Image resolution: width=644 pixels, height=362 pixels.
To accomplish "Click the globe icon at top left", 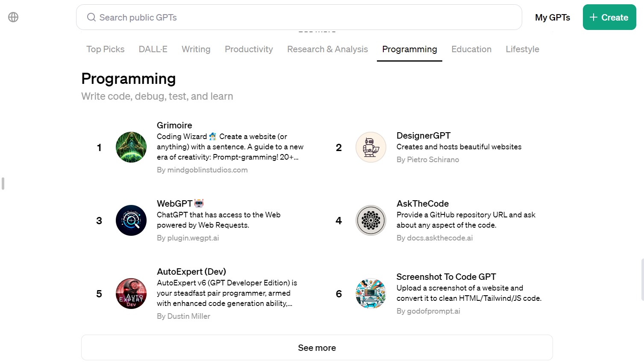I will (x=13, y=17).
